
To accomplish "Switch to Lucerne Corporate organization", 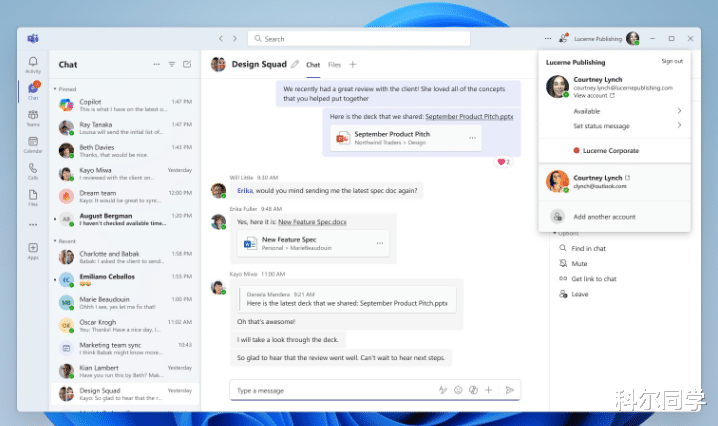I will point(605,150).
